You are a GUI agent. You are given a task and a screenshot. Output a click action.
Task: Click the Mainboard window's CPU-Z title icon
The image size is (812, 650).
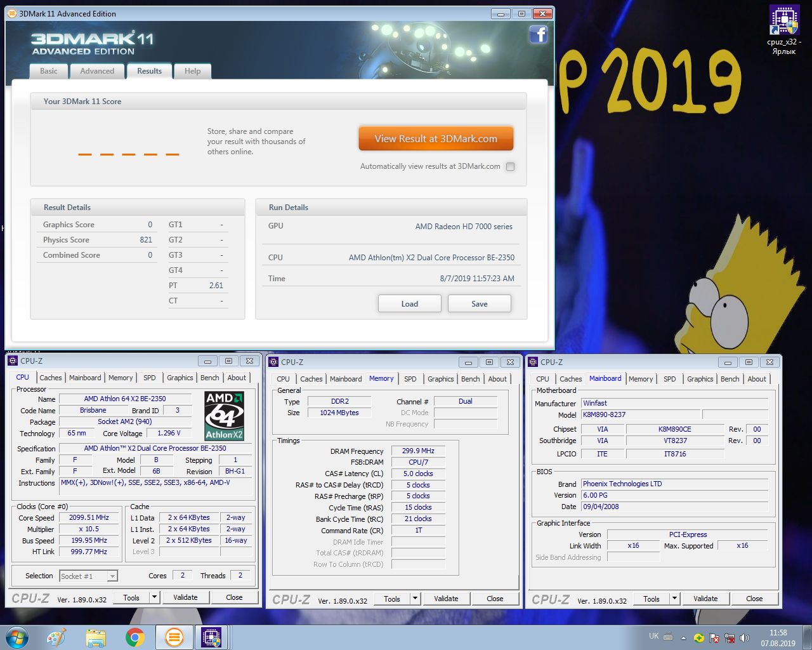533,362
